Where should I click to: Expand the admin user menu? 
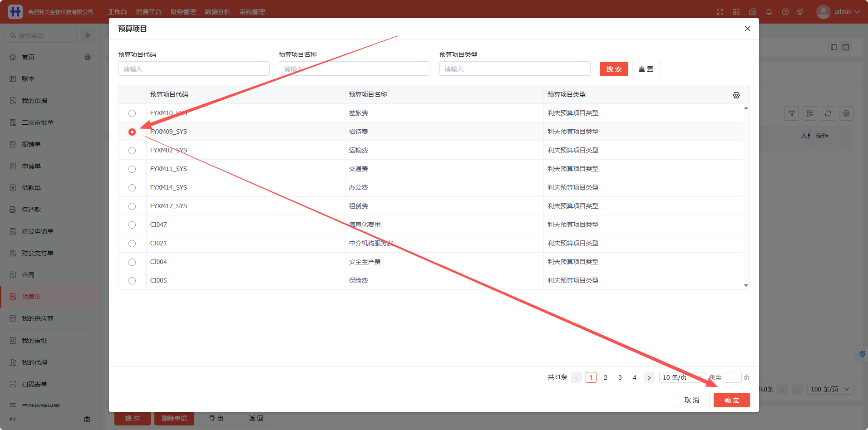click(838, 12)
